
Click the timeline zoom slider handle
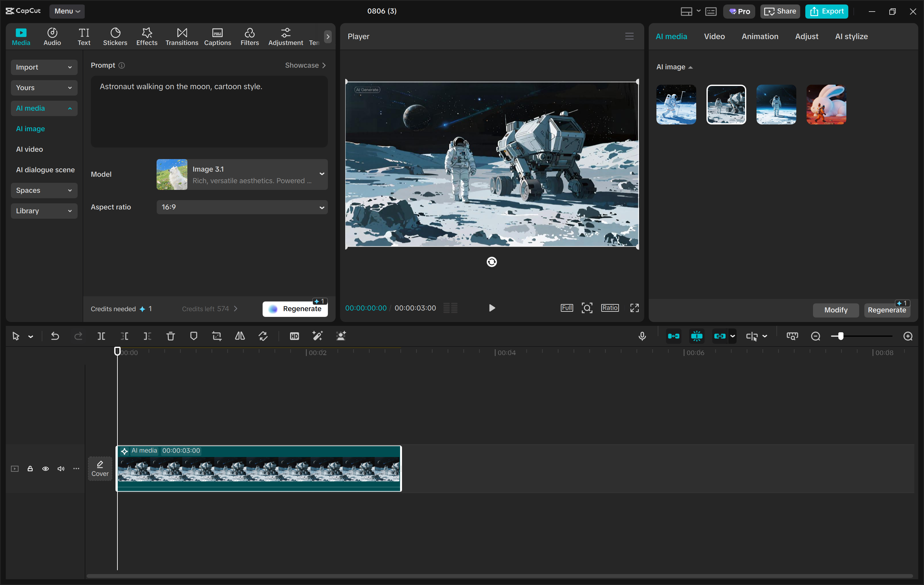coord(840,336)
